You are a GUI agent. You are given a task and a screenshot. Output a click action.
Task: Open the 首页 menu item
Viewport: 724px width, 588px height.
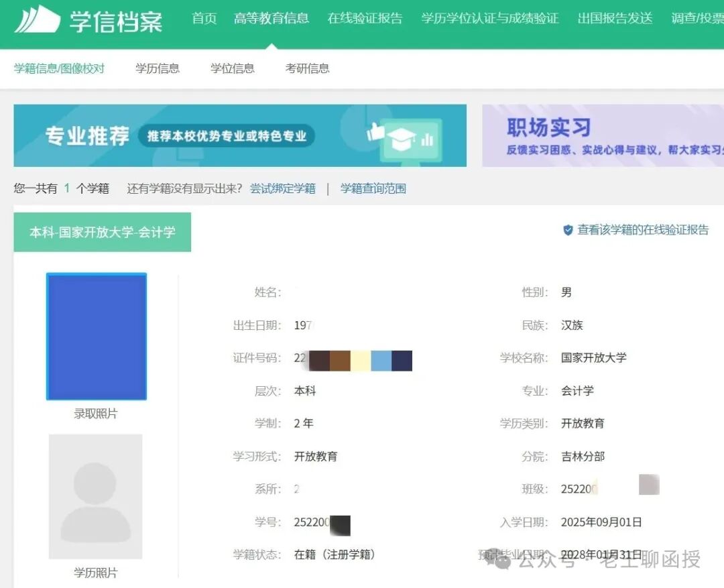(x=204, y=18)
